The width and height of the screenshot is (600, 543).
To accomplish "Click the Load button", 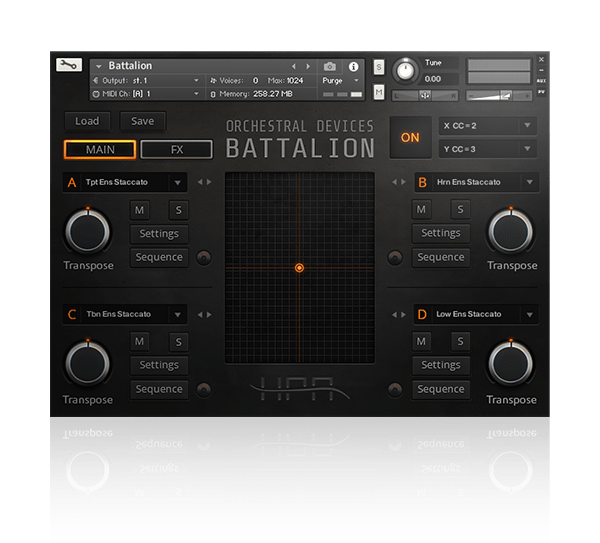I will (87, 121).
